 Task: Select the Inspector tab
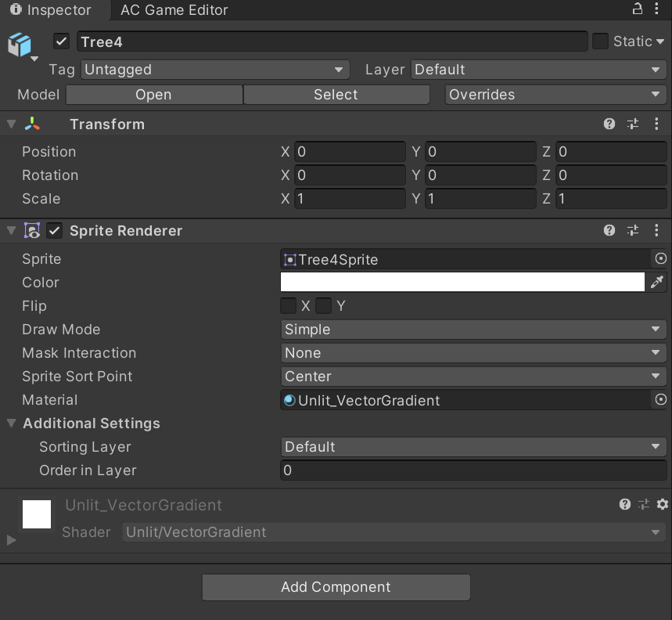(49, 10)
